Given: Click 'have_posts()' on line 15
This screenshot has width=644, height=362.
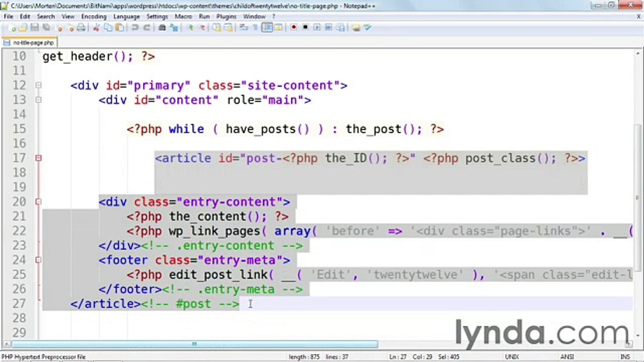Looking at the screenshot, I should pos(267,129).
